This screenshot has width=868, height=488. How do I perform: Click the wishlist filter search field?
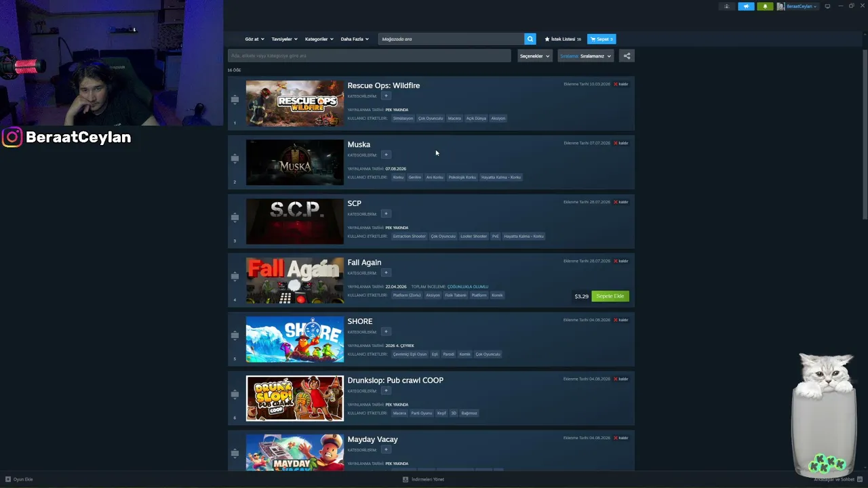click(x=370, y=56)
